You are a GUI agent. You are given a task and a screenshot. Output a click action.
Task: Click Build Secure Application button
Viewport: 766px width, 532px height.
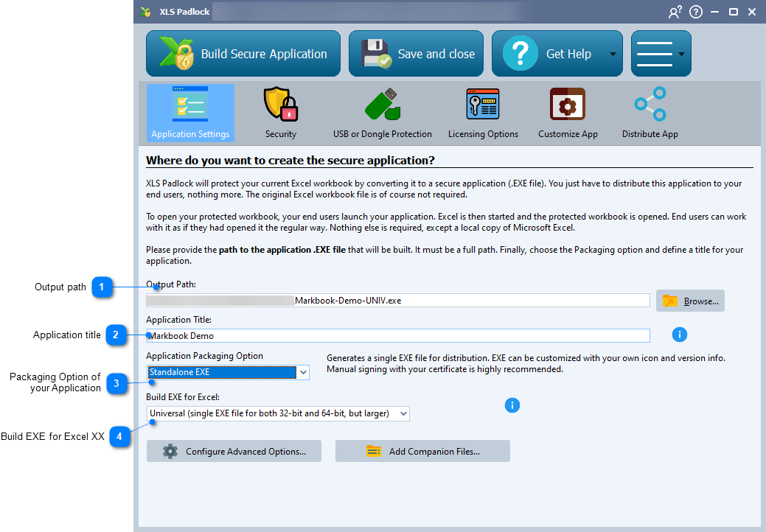[x=243, y=54]
